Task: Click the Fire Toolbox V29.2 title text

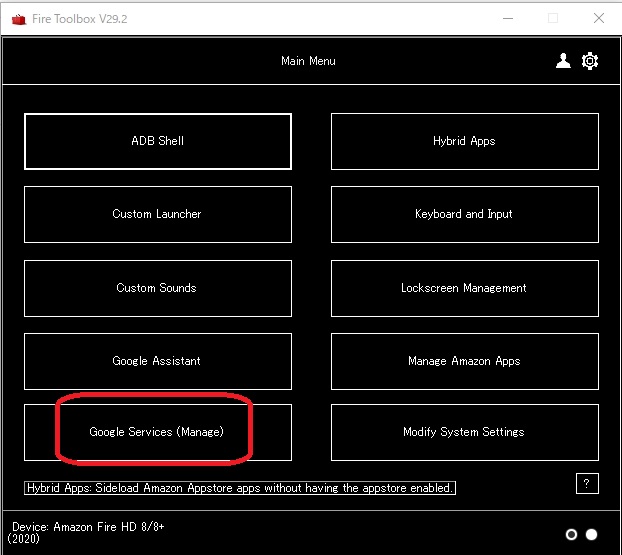Action: tap(80, 19)
